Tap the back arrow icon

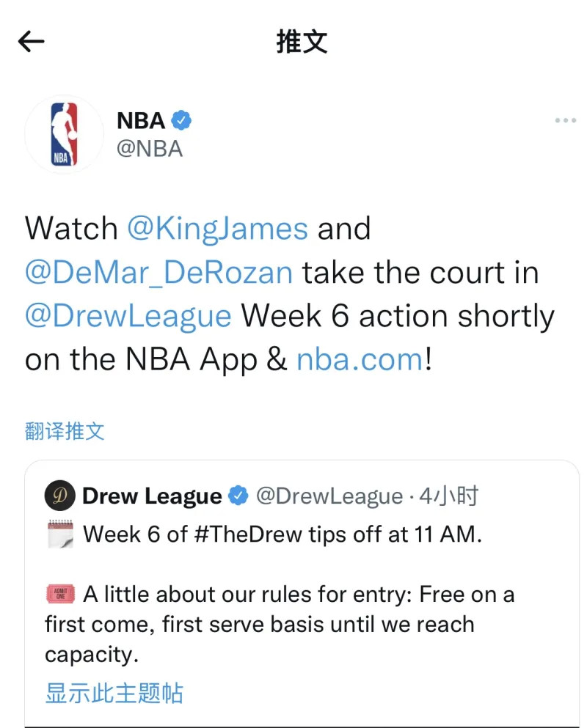point(31,41)
